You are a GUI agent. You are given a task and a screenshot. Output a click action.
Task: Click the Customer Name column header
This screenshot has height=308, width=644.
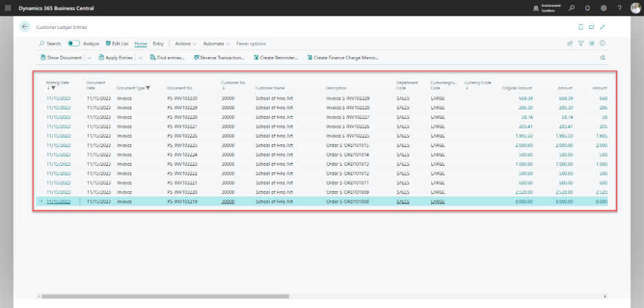pos(270,88)
